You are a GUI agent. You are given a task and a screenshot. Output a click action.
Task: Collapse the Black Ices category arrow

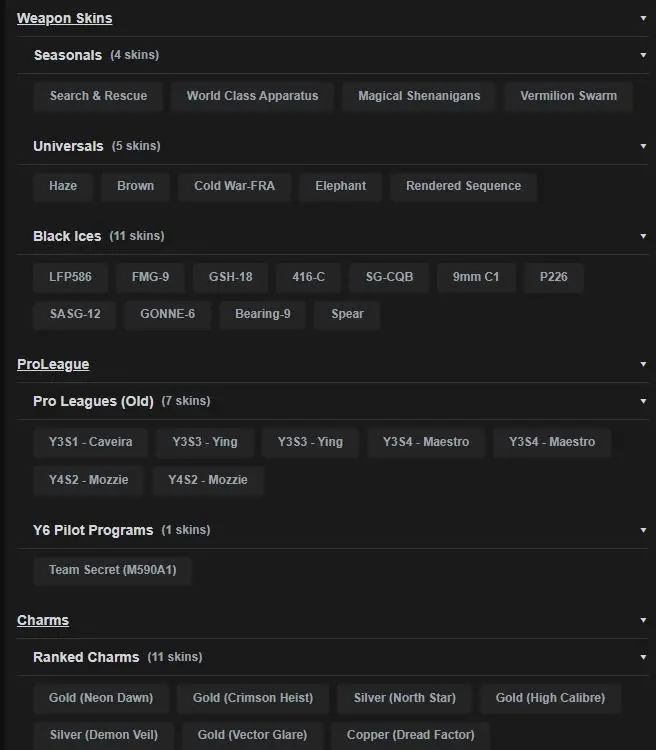click(643, 236)
